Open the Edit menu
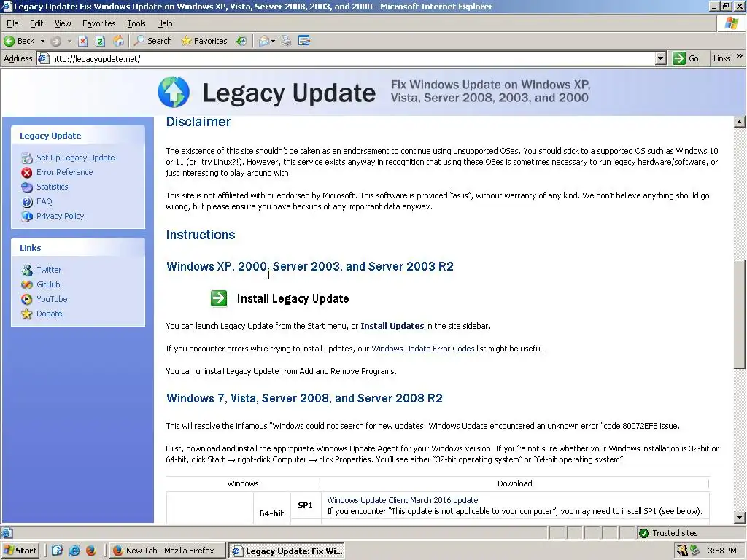Image resolution: width=747 pixels, height=560 pixels. click(x=36, y=23)
